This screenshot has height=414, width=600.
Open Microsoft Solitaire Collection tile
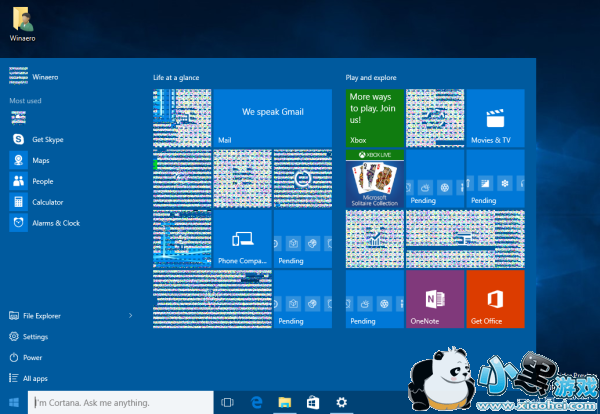point(374,178)
